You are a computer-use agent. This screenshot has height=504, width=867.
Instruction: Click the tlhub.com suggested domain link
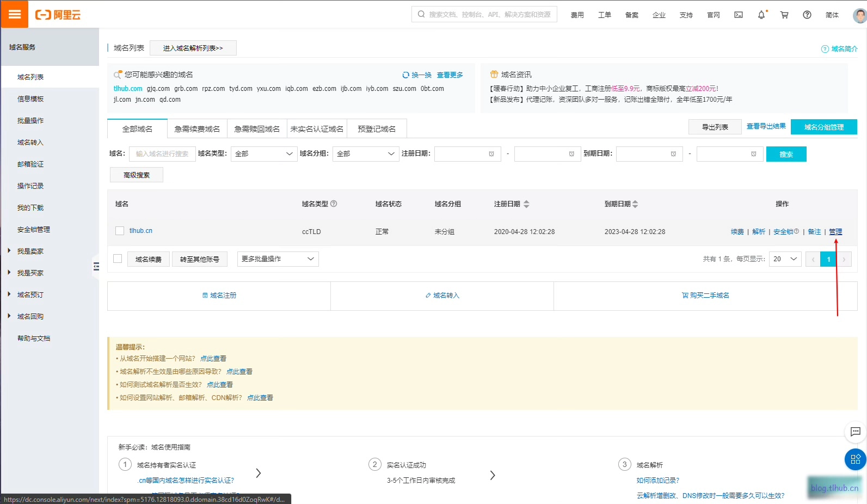click(x=128, y=89)
